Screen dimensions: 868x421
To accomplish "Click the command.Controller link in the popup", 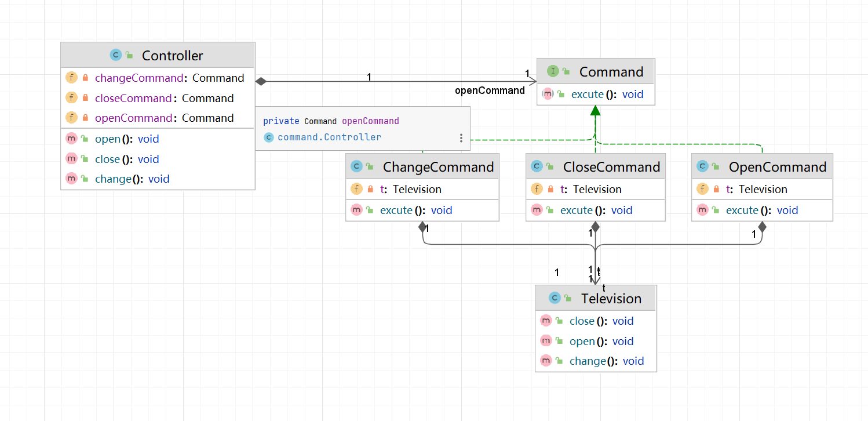I will 330,137.
